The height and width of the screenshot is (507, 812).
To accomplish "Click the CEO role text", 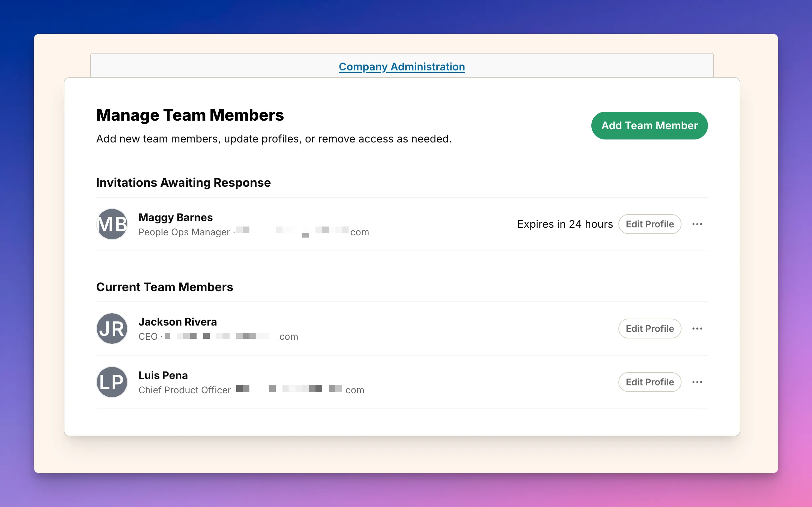I will pyautogui.click(x=147, y=336).
